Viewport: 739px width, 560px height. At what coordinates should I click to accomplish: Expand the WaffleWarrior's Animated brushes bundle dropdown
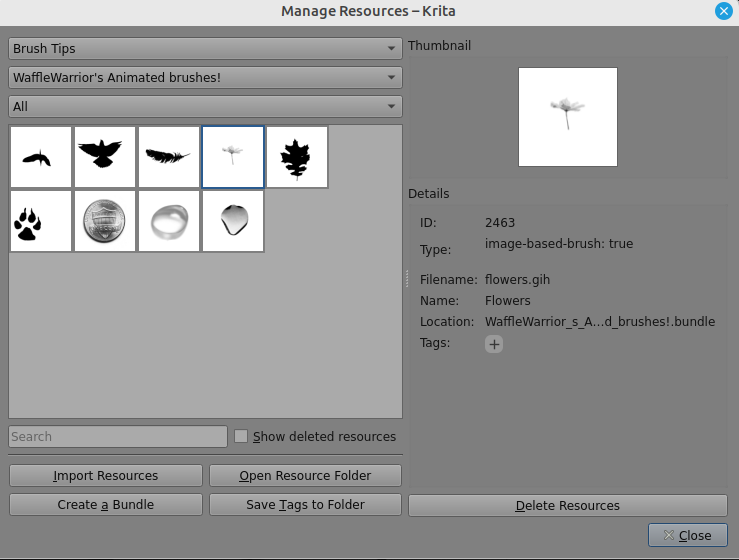point(205,77)
